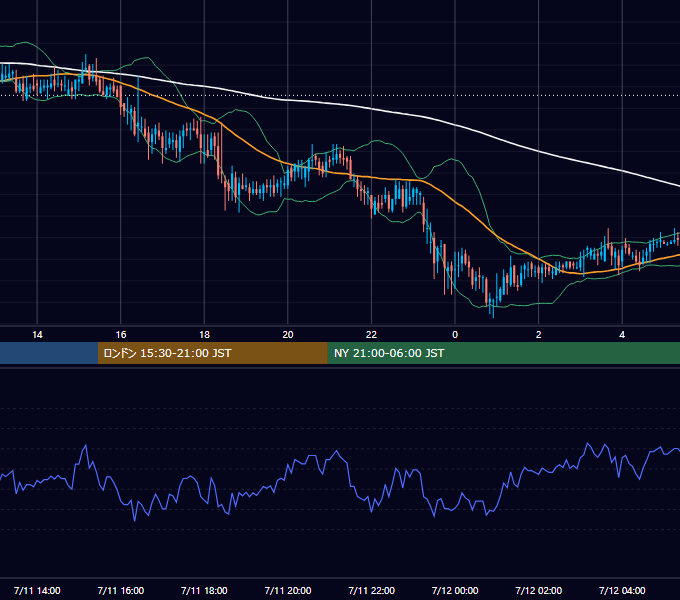Viewport: 680px width, 600px height.
Task: Click the blue session bar before London
Action: pos(49,353)
